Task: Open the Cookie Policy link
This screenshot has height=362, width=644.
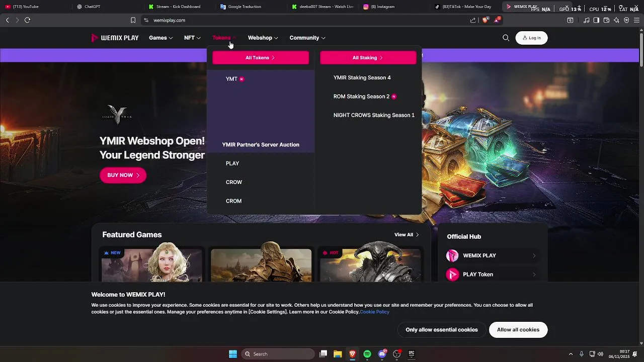Action: tap(374, 312)
